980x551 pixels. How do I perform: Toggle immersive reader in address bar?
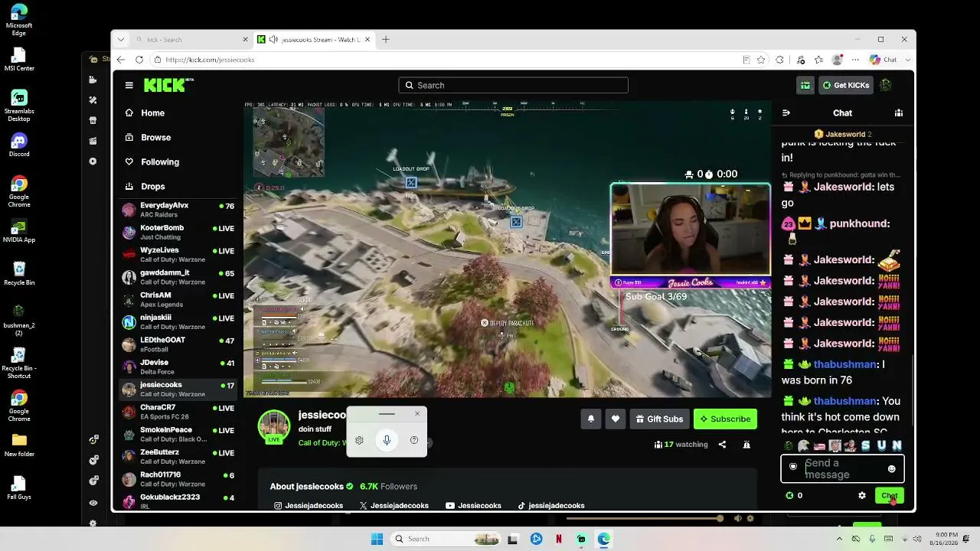click(x=746, y=60)
